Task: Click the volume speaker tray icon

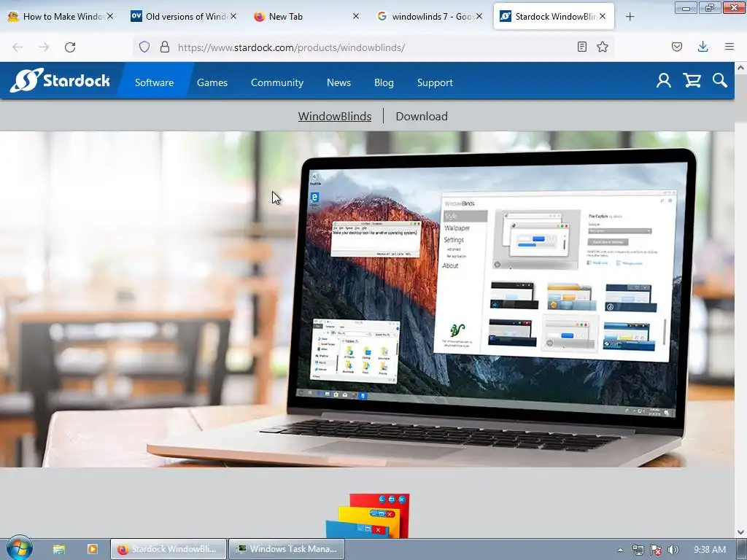Action: [673, 550]
